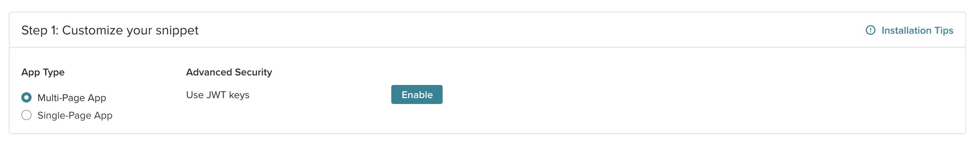Click the Advanced Security section label
Image resolution: width=980 pixels, height=145 pixels.
pos(229,72)
